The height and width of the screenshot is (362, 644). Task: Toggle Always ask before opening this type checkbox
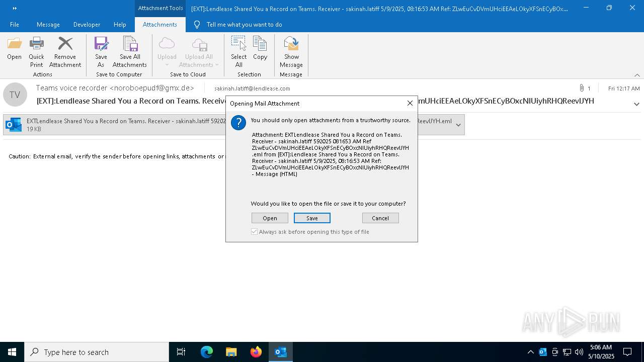point(255,232)
